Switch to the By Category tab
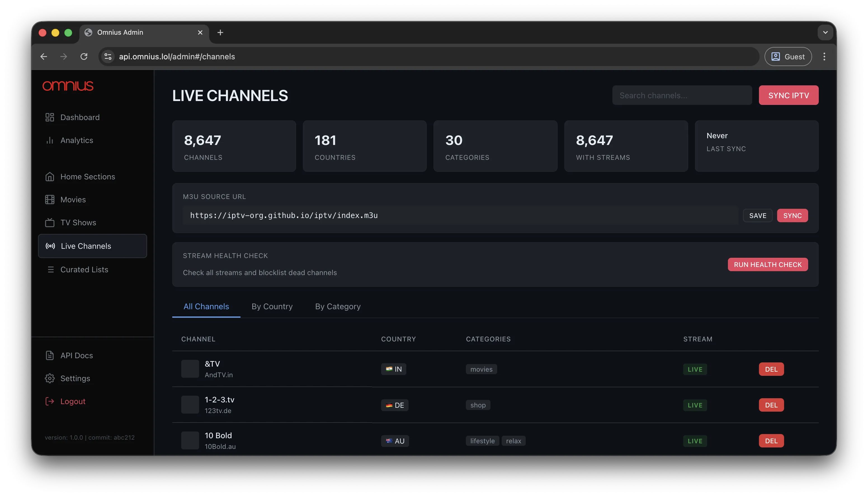 coord(338,306)
